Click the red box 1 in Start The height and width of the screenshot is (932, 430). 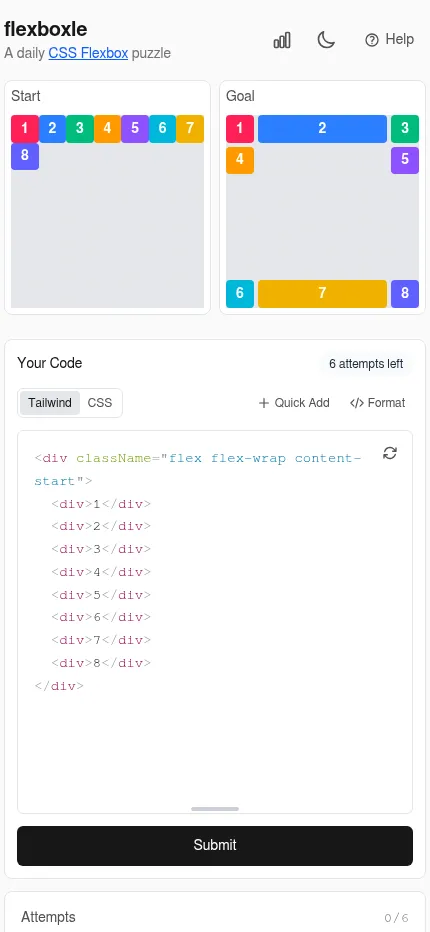[x=25, y=128]
